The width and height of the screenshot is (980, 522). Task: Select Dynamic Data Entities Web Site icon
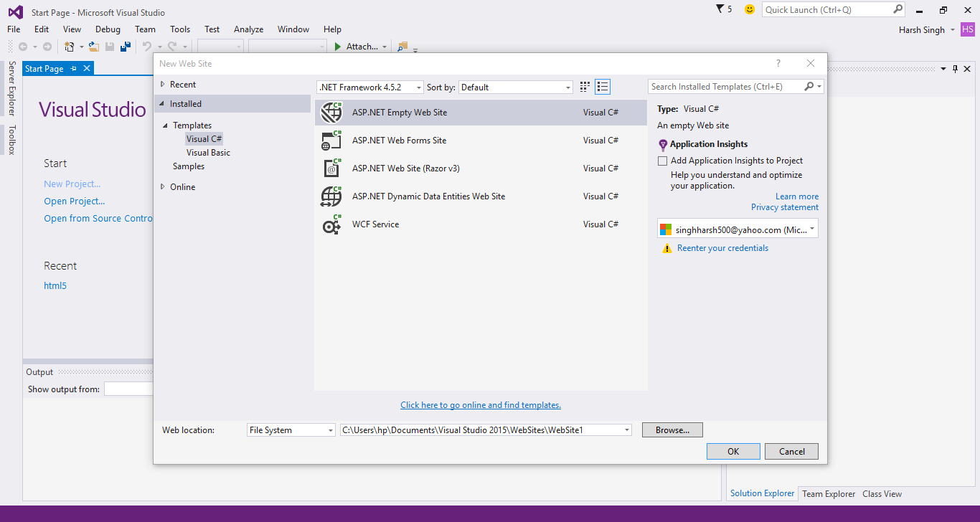point(331,196)
